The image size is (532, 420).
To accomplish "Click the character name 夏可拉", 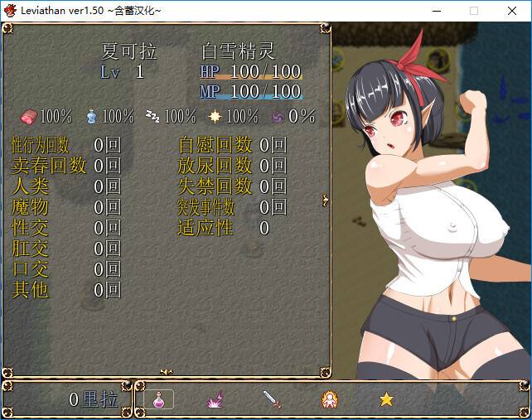I will [x=128, y=51].
